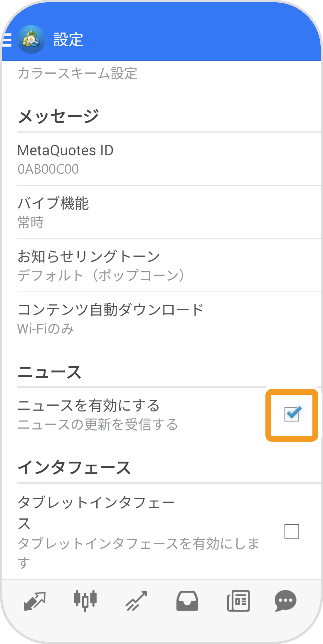Open the Quotes tab with arrows icon
Screen dimensions: 323x644
click(x=35, y=601)
